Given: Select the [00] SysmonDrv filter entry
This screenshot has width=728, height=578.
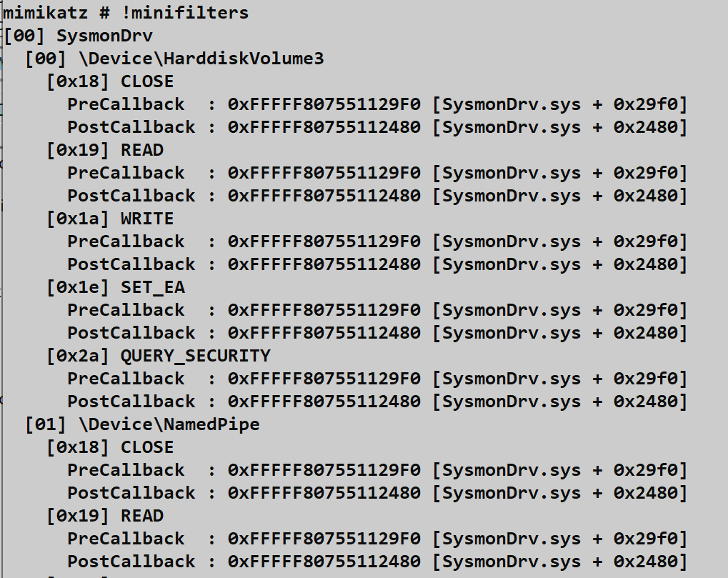Looking at the screenshot, I should (x=79, y=36).
